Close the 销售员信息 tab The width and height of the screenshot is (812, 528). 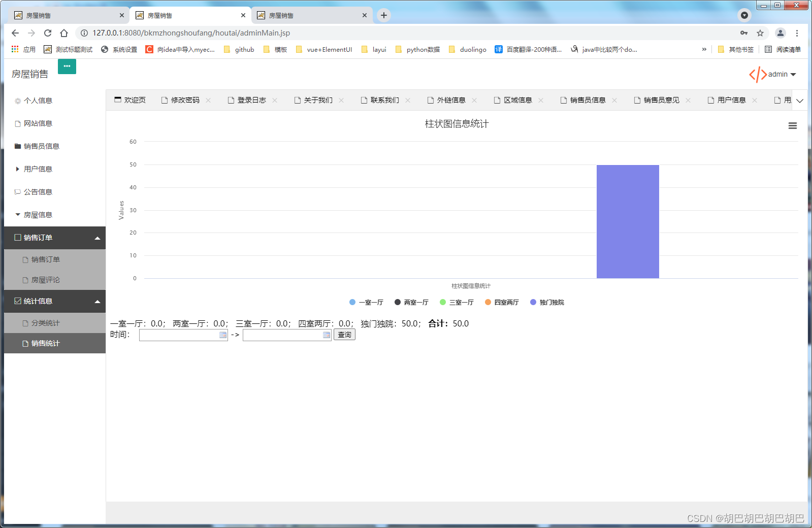pyautogui.click(x=614, y=101)
